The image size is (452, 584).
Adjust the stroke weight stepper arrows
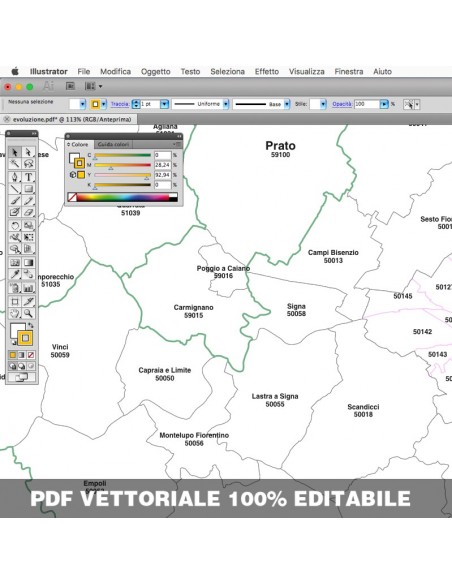(x=136, y=104)
